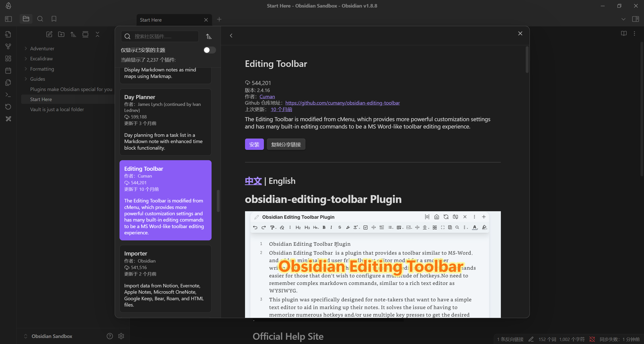Click the bottom tools ribbon icon

[x=8, y=119]
